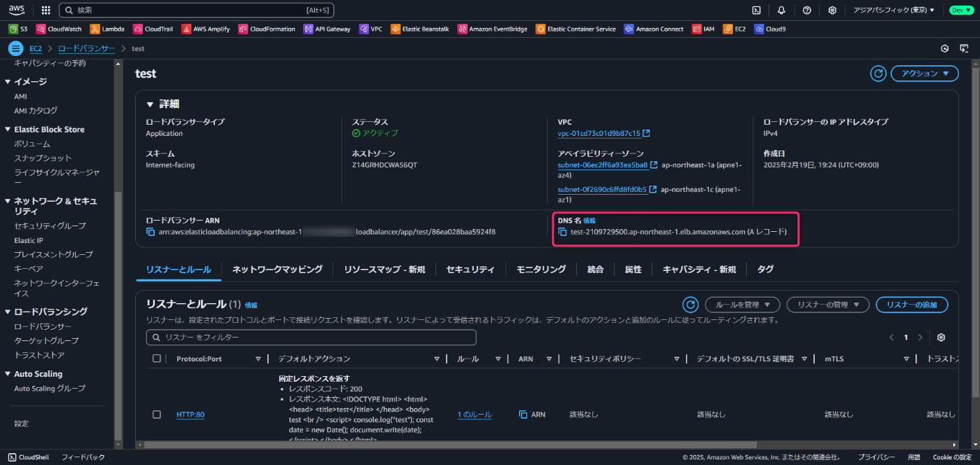Switch to タグ tab
The width and height of the screenshot is (980, 465).
766,269
